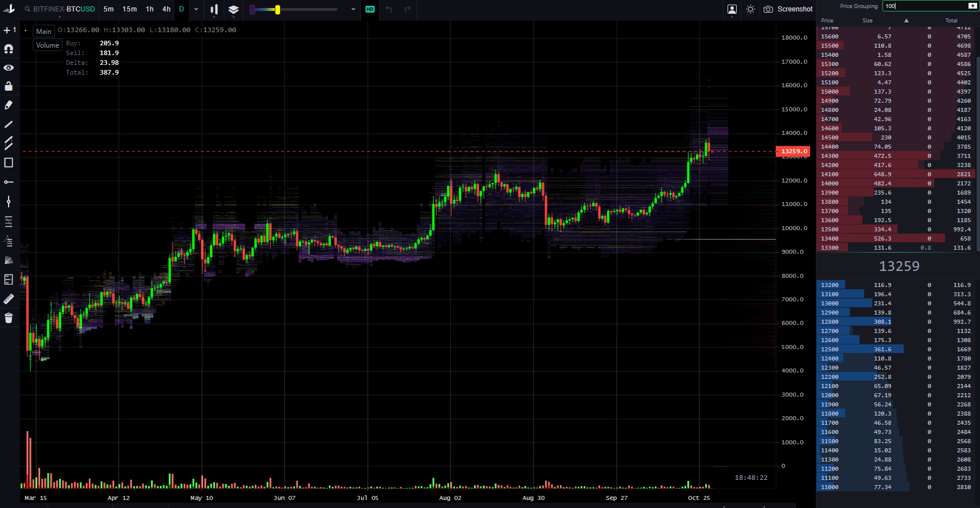
Task: Select the trend line tool
Action: pyautogui.click(x=9, y=124)
